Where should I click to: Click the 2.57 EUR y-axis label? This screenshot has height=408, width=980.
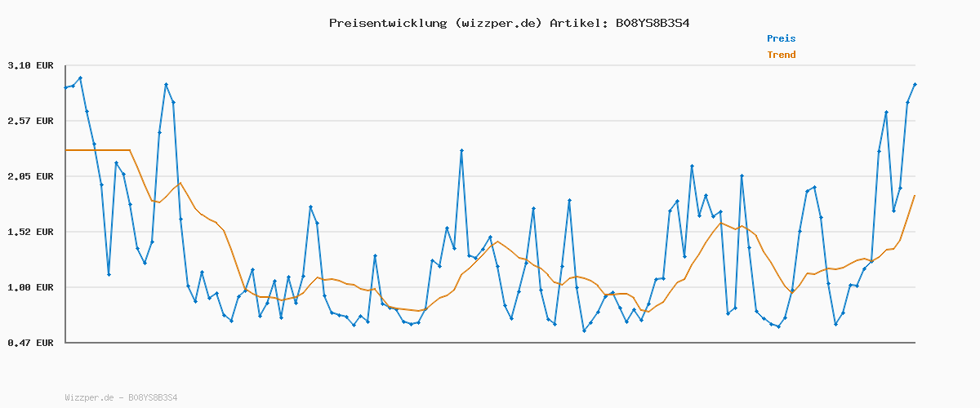tap(30, 121)
